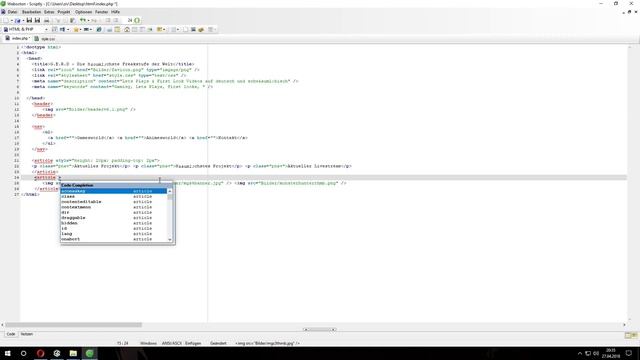Click the green Scriptly taskbar icon
The width and height of the screenshot is (640, 360).
click(x=89, y=353)
